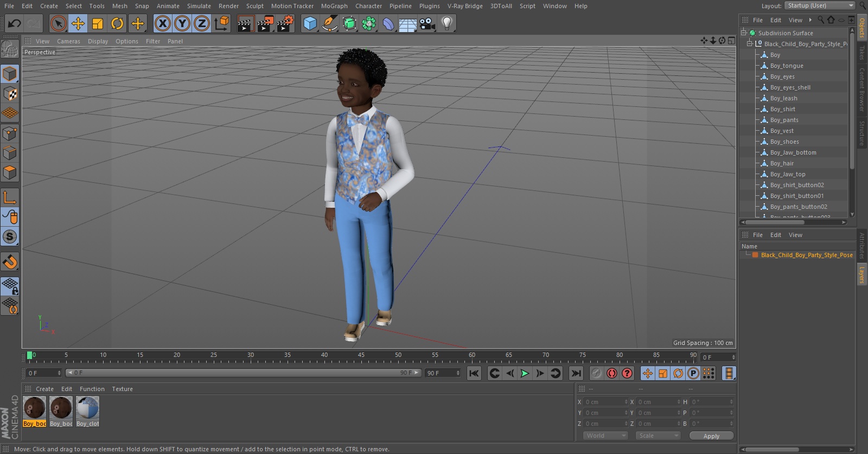Add a Bend deformer object
The height and width of the screenshot is (454, 868).
(x=388, y=23)
